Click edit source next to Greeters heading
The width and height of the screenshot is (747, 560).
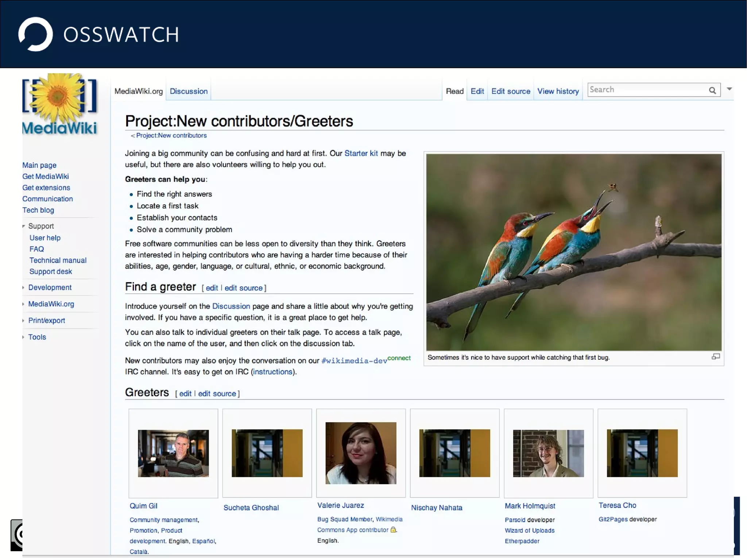pos(217,394)
